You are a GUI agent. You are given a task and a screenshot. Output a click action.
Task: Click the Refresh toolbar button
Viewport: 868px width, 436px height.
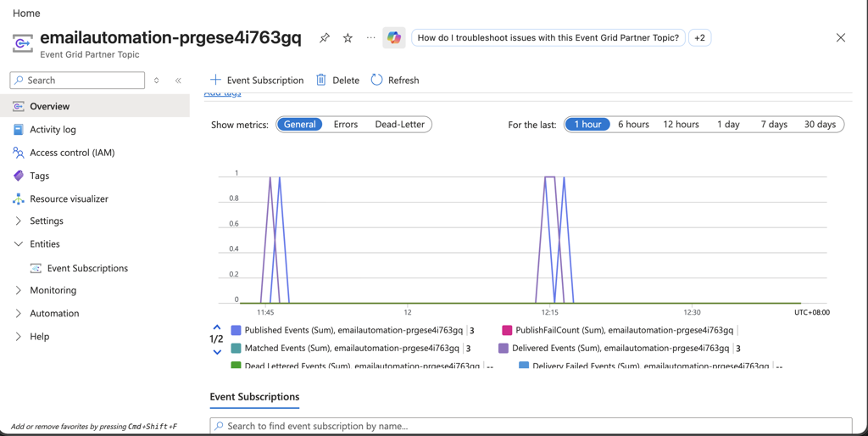click(395, 80)
